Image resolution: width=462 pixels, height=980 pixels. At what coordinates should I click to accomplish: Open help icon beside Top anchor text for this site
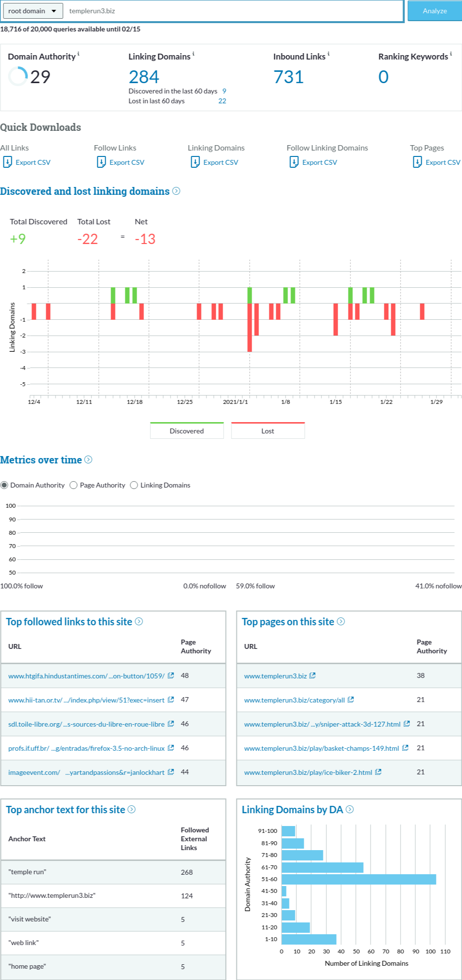pos(132,809)
